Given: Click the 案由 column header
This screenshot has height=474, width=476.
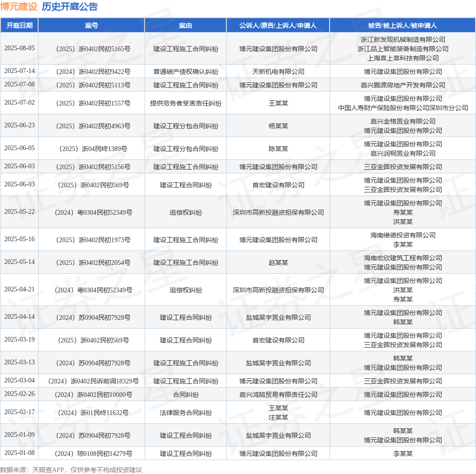Looking at the screenshot, I should pos(185,26).
